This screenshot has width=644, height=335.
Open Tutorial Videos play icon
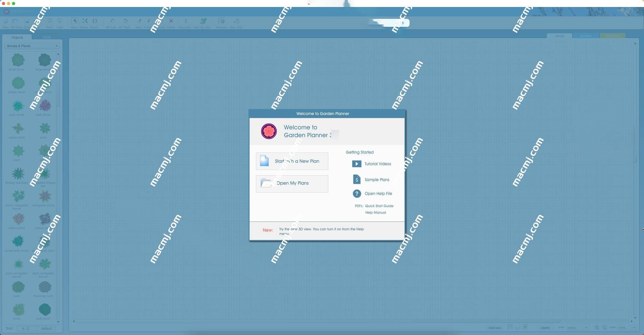[357, 164]
